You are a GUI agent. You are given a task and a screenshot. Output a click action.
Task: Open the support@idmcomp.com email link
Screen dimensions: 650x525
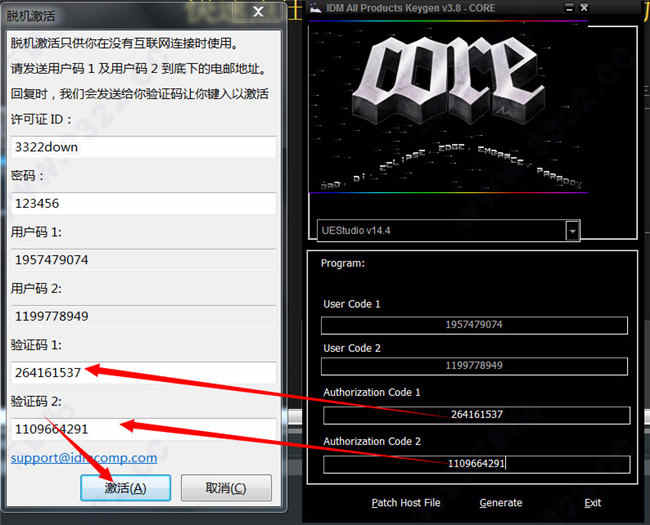(84, 458)
